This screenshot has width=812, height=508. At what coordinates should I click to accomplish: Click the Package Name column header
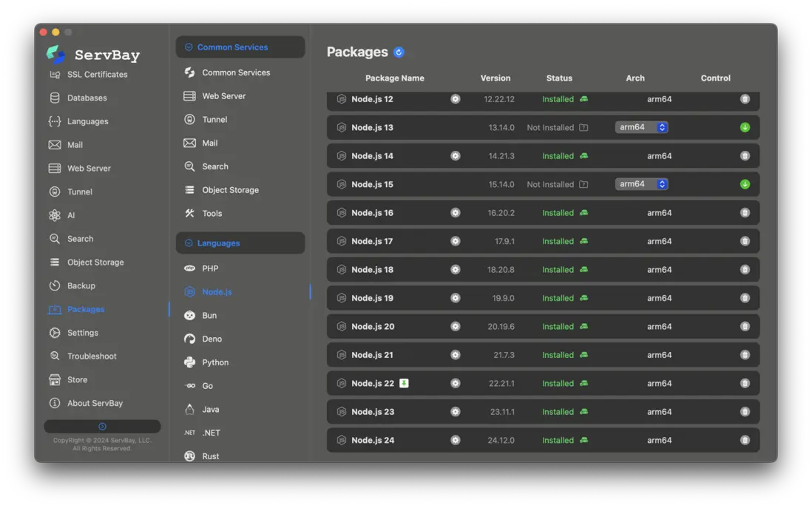pos(394,78)
